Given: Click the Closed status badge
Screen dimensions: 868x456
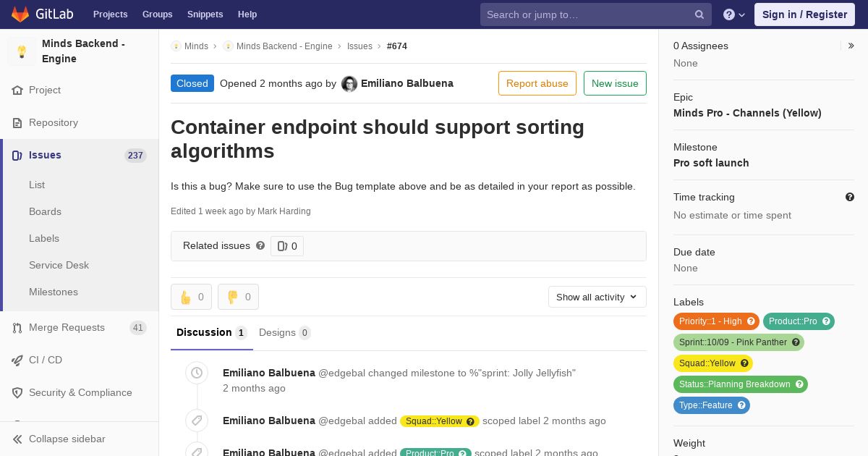Looking at the screenshot, I should (192, 83).
